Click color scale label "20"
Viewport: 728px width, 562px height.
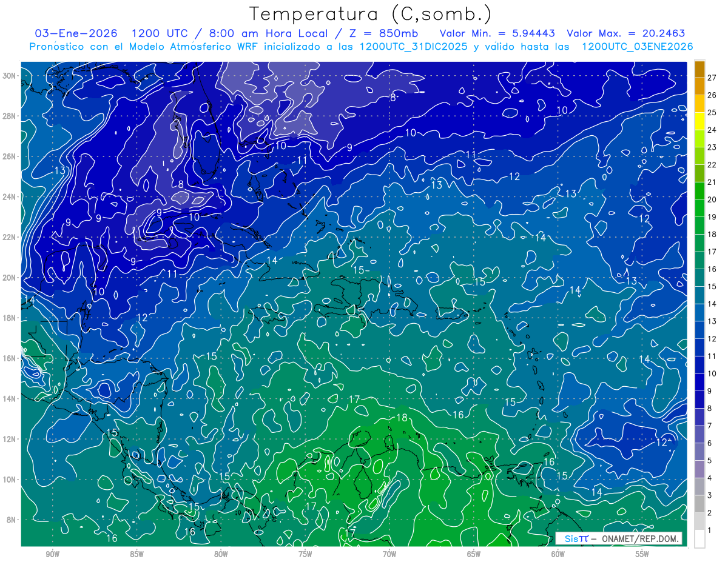click(712, 199)
